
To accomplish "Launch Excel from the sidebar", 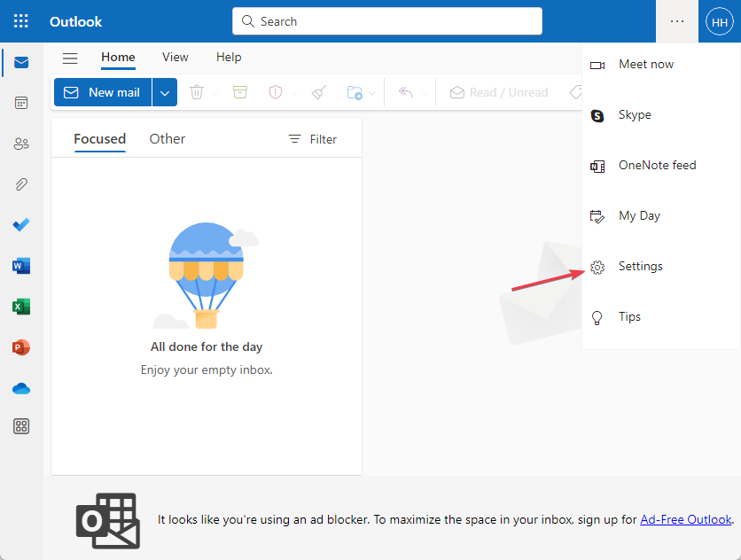I will pos(21,307).
